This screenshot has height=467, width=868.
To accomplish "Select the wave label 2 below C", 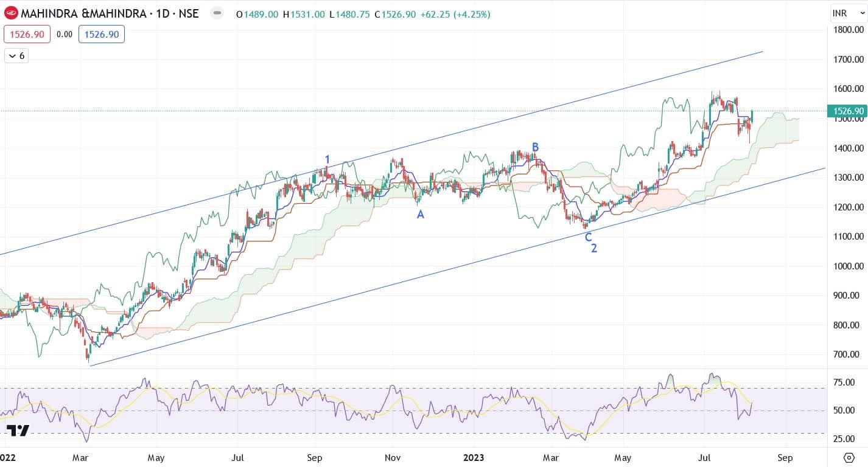I will tap(593, 248).
